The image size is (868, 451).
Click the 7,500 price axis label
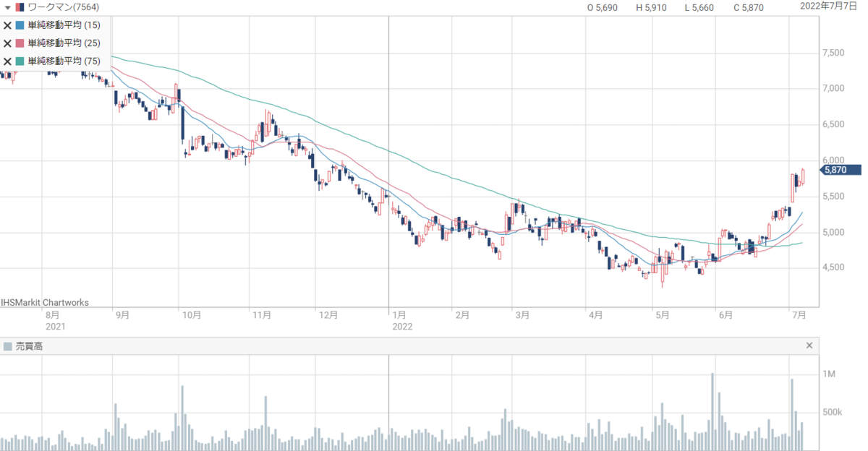point(833,53)
